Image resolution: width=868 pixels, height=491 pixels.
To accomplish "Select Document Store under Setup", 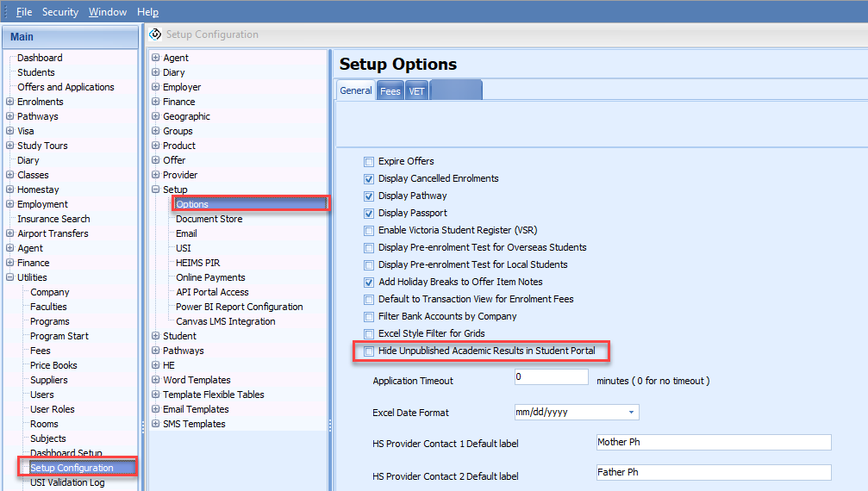I will (209, 219).
